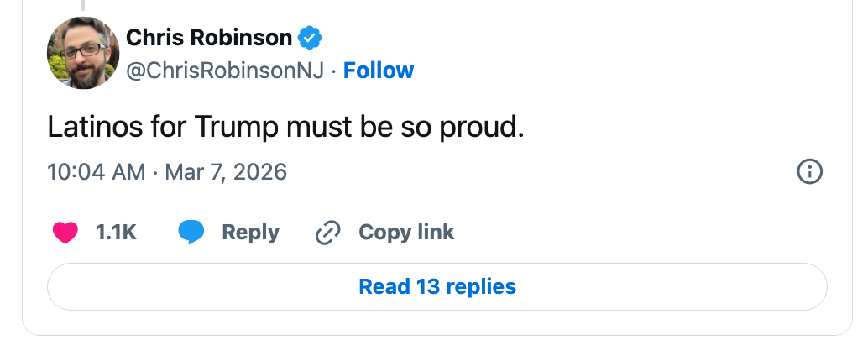Viewport: 868px width, 356px height.
Task: Click empty card space below Read replies
Action: pos(437,324)
